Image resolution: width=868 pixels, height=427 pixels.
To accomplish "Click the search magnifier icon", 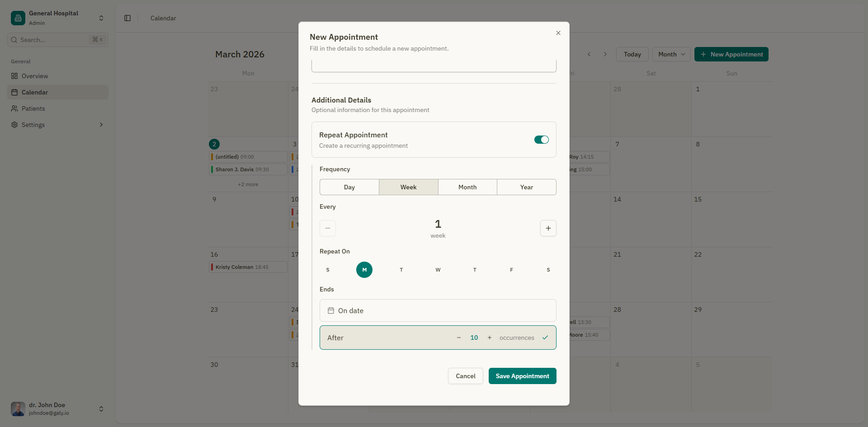I will [x=14, y=40].
